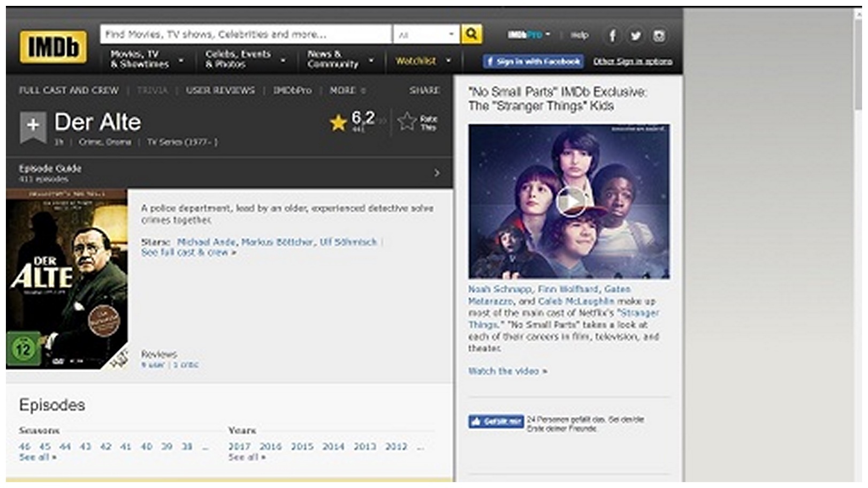Play the Stranger Things Kids video
The width and height of the screenshot is (868, 488).
coord(570,202)
